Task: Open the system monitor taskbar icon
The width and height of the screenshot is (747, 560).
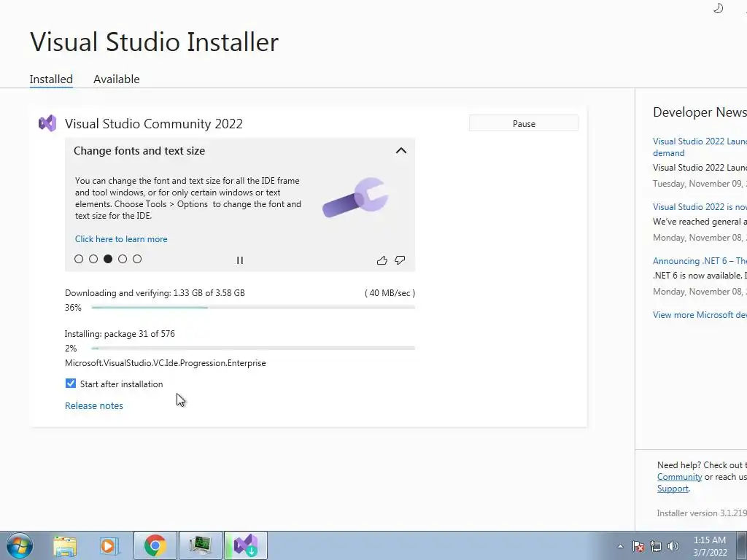Action: [x=200, y=545]
